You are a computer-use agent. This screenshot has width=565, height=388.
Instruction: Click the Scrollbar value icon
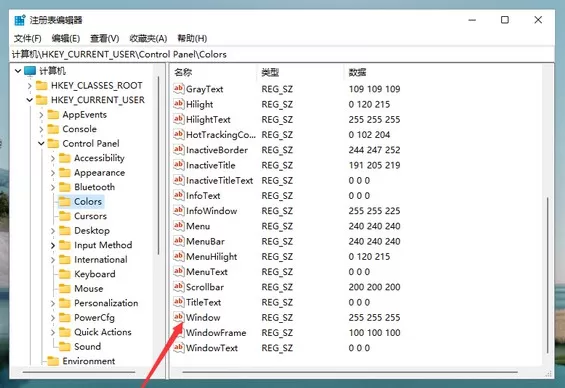(178, 287)
